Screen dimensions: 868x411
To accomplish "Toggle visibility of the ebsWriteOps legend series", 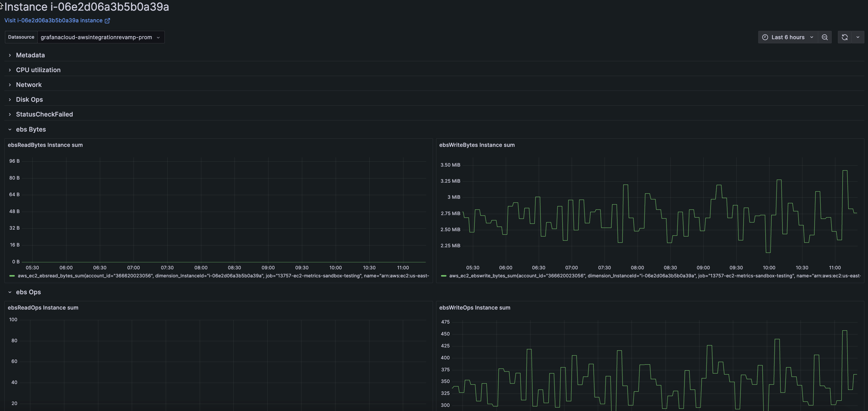I will [573, 410].
